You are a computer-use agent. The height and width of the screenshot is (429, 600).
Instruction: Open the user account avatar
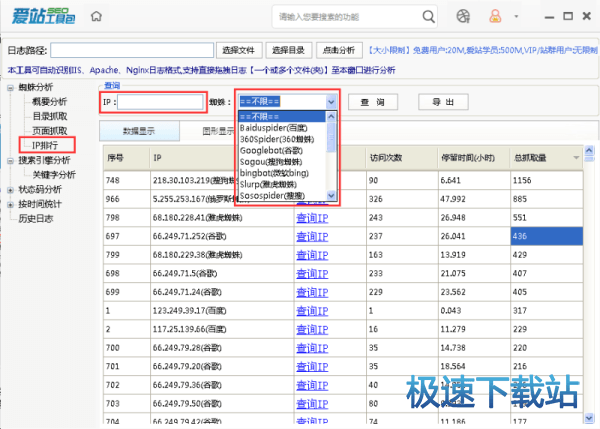[x=495, y=16]
